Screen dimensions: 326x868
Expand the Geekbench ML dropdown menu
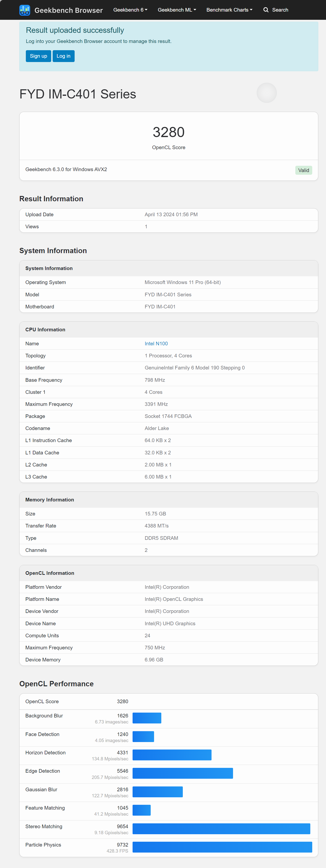[177, 10]
